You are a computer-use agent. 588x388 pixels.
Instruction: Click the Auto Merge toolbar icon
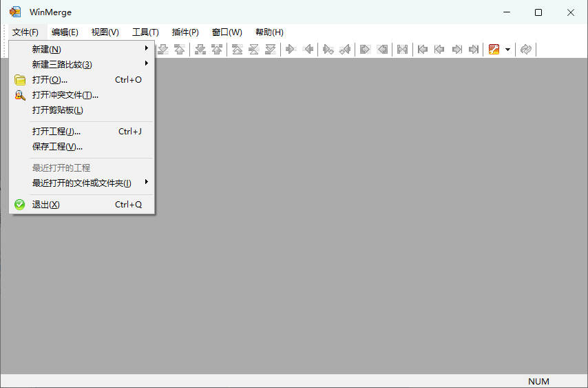(x=402, y=49)
